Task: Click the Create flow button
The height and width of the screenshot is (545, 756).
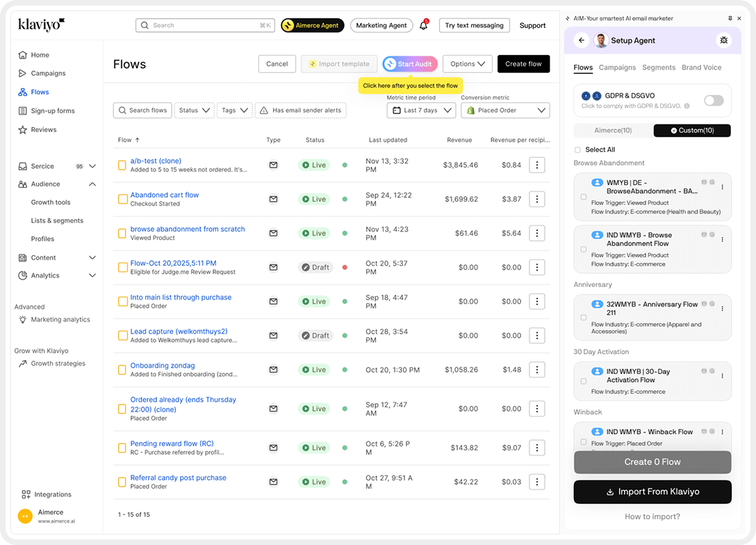Action: click(523, 64)
